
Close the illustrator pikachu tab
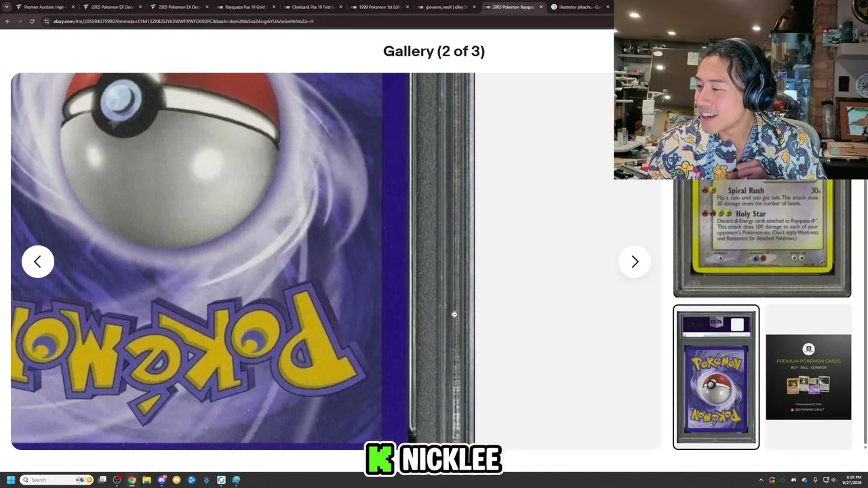[x=607, y=7]
